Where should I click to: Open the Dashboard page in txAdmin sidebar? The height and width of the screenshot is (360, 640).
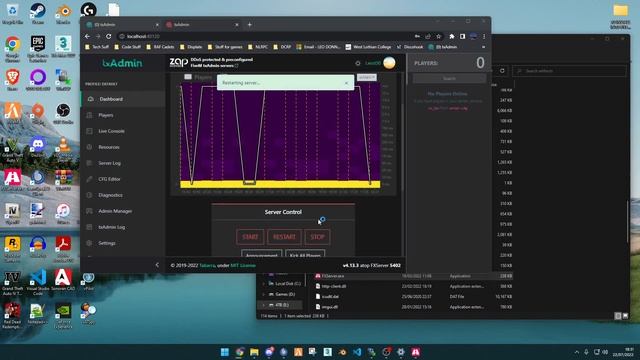tap(123, 99)
